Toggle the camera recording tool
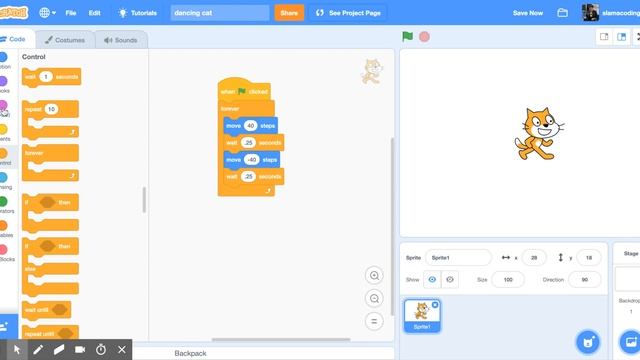640x360 pixels. coord(80,350)
